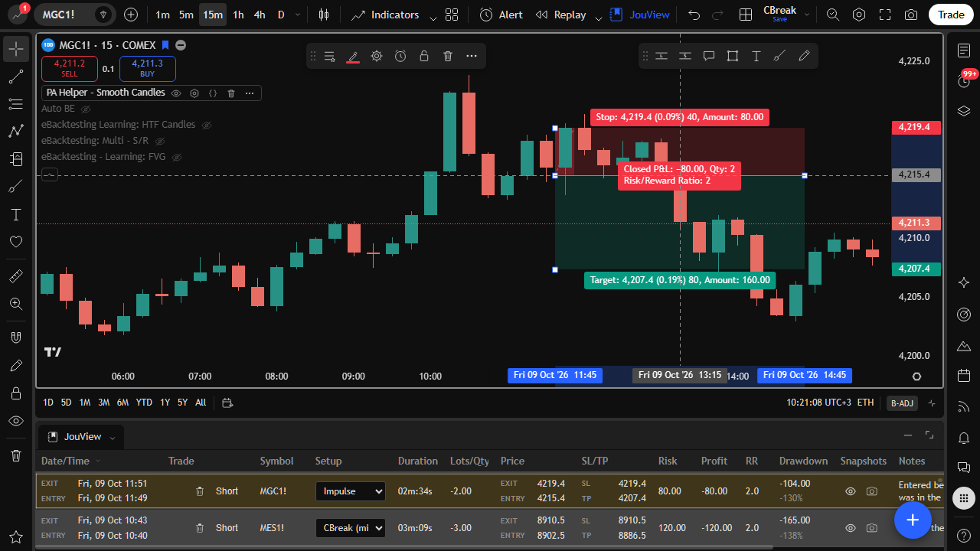Open the layout templates grid

point(452,15)
